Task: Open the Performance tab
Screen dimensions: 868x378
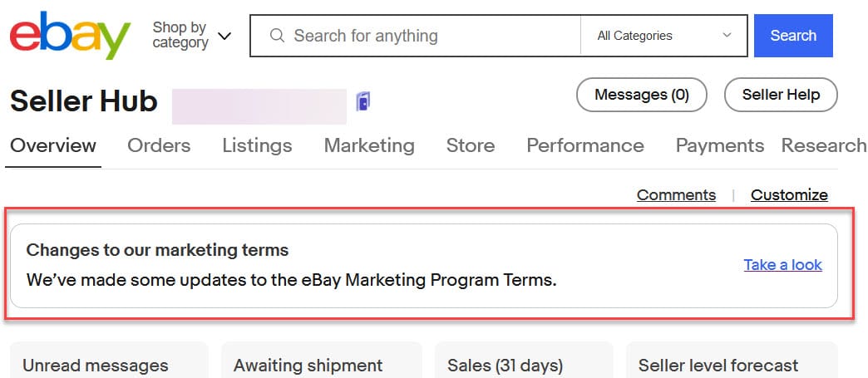Action: 584,145
